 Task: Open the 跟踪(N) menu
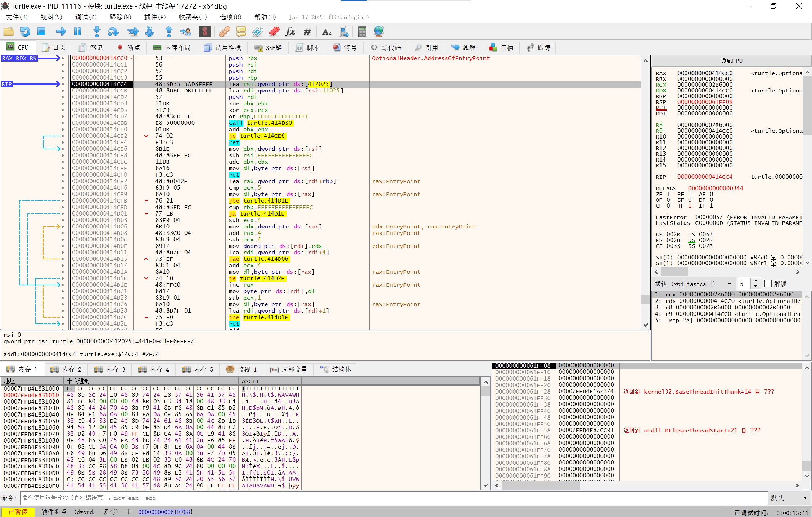(x=120, y=17)
